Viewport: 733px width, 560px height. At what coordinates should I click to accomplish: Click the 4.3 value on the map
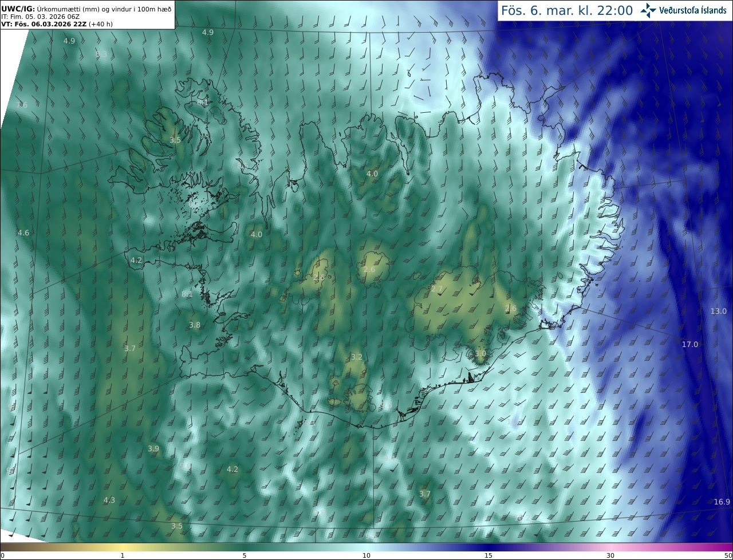[109, 500]
